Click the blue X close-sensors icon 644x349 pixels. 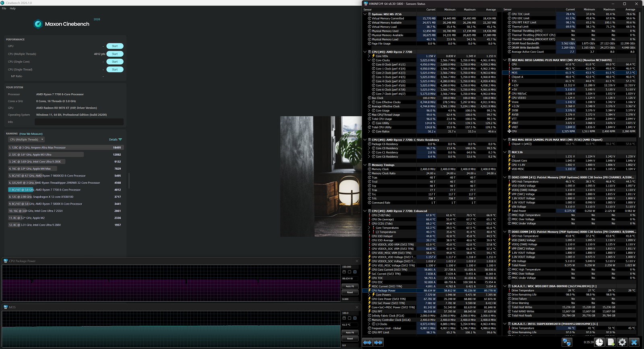634,342
